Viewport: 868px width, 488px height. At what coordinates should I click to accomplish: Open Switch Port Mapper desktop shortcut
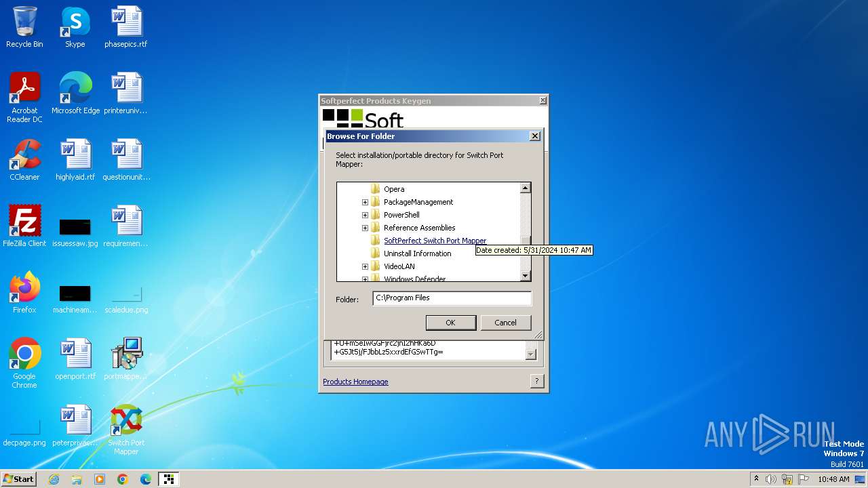(126, 430)
